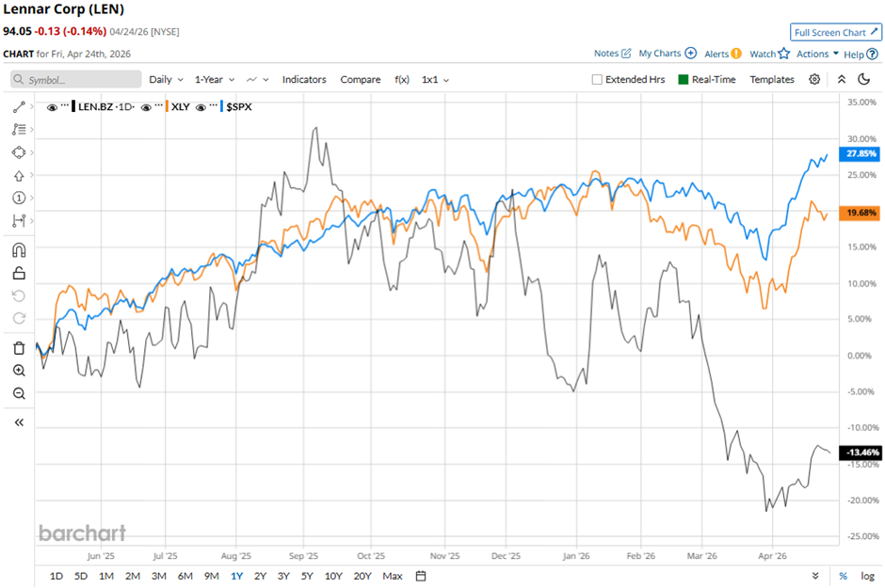This screenshot has width=885, height=588.
Task: Zoom in using magnifier plus icon
Action: (19, 371)
